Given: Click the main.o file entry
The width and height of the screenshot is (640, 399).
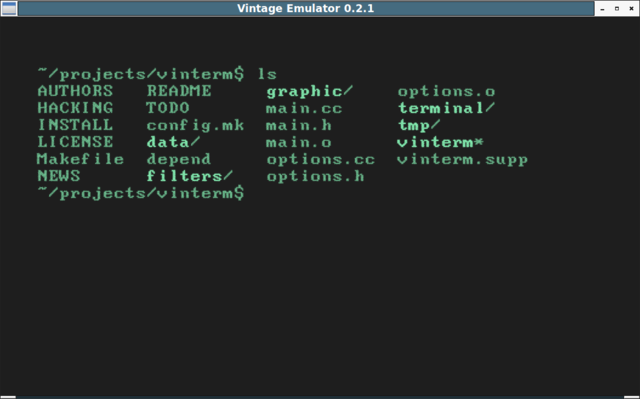Looking at the screenshot, I should [299, 142].
